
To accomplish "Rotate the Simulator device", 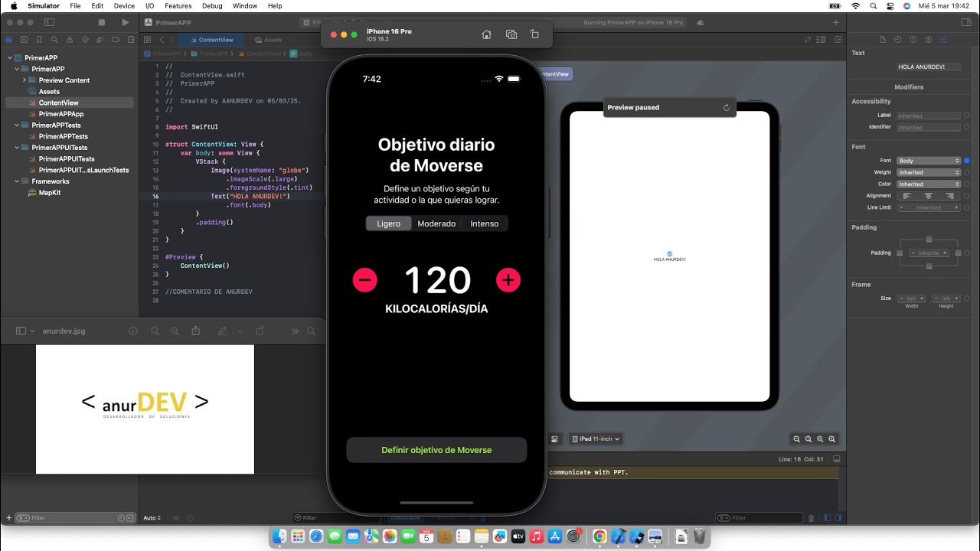I will (x=534, y=34).
